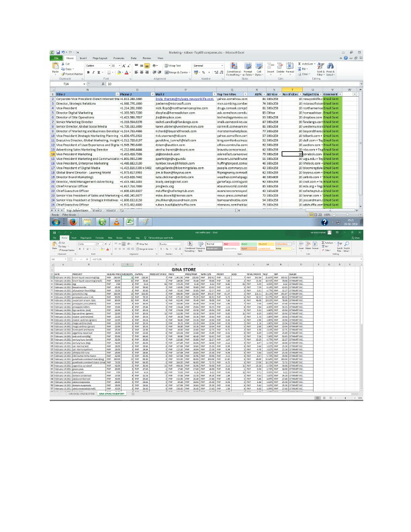Click lower Excel zoom slider in status bar
Screen dimensions: 411x532
click(345, 398)
